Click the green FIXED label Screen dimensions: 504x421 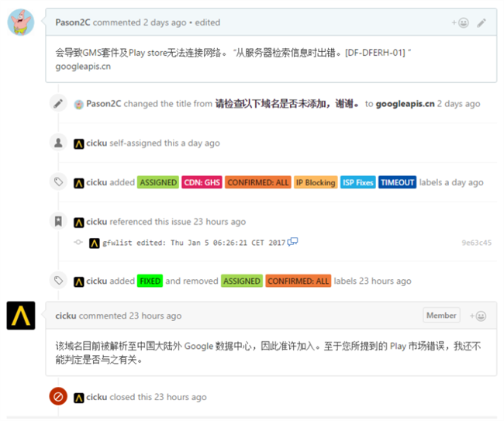[150, 281]
